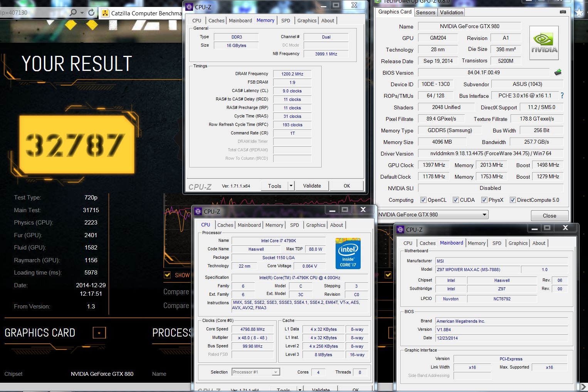
Task: Click the OK button in the CPU-Z window showing the Memory tab
Action: (x=347, y=186)
